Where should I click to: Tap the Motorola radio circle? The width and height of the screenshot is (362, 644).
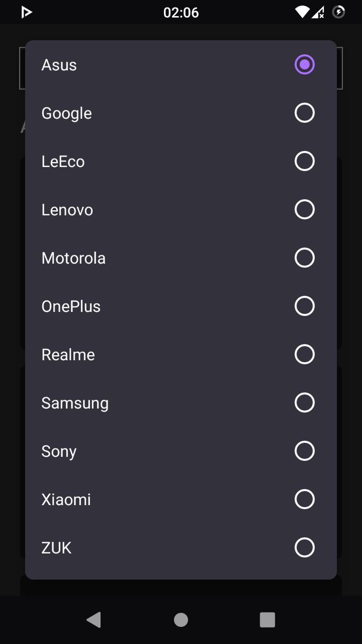(x=304, y=258)
